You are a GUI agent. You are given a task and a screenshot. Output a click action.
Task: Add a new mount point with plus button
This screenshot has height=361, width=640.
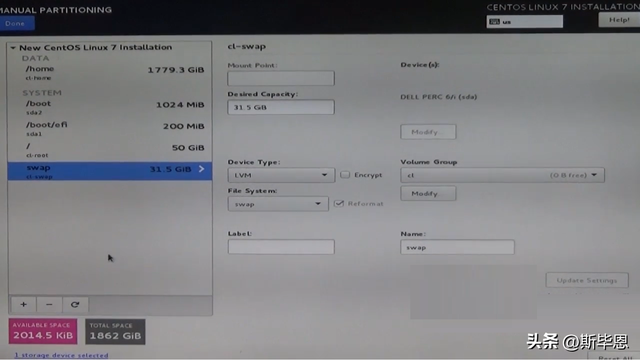(23, 305)
